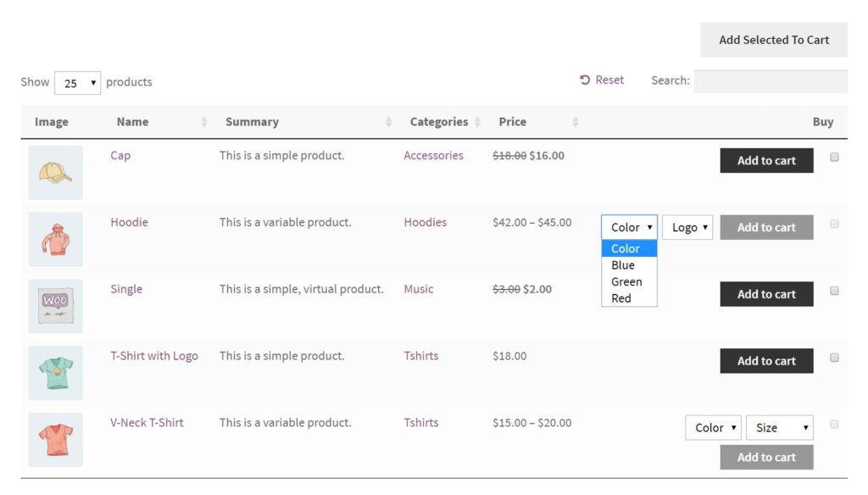Click the Reset link above the table
The image size is (868, 495).
tap(602, 80)
